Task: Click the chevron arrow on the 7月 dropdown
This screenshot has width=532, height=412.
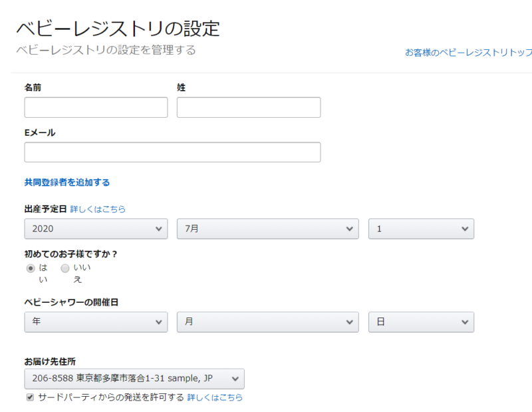Action: pyautogui.click(x=350, y=229)
